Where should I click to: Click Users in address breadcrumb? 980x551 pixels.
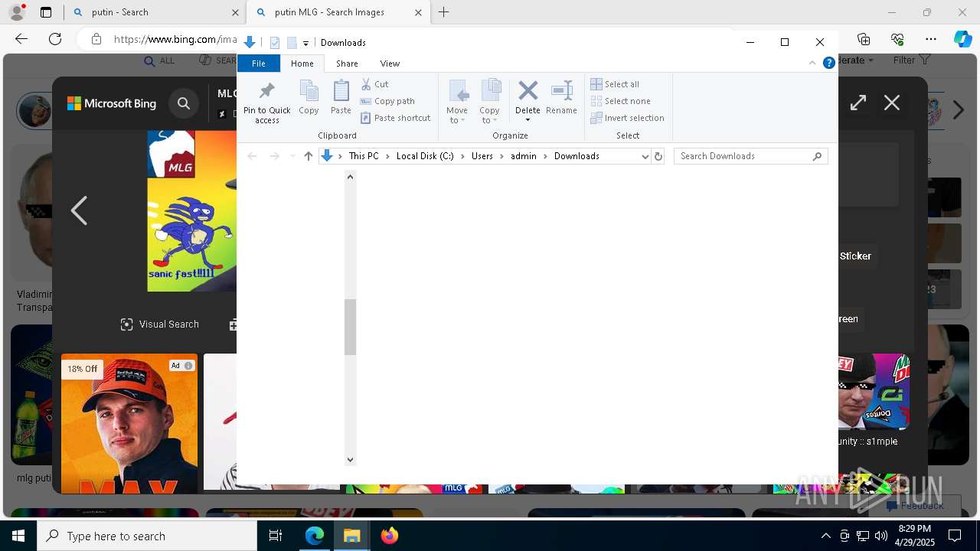(x=482, y=156)
